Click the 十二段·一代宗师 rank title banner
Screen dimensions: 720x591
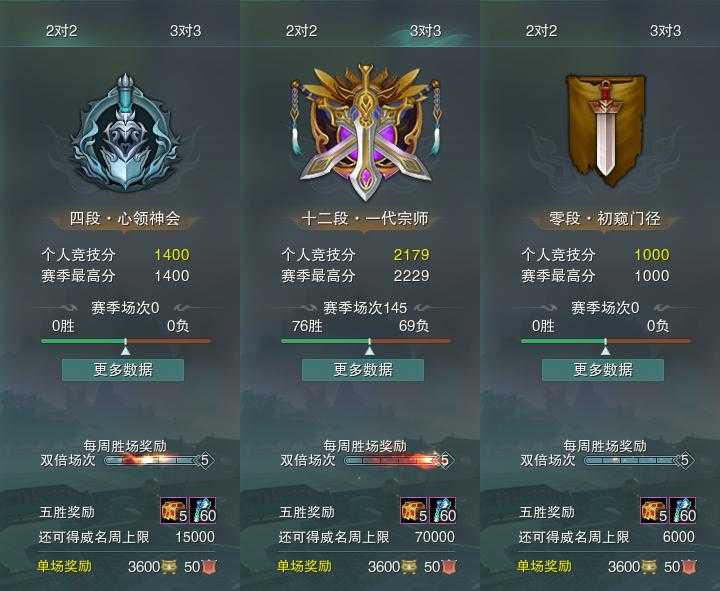pyautogui.click(x=365, y=219)
